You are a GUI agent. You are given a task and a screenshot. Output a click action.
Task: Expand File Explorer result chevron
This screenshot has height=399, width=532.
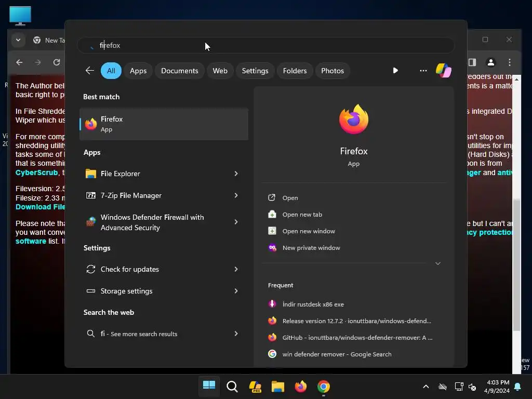pos(236,174)
